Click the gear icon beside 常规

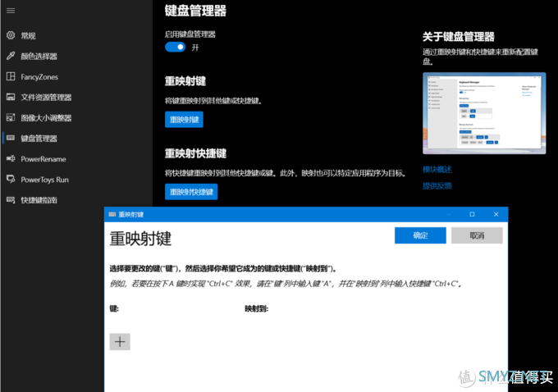pos(11,35)
